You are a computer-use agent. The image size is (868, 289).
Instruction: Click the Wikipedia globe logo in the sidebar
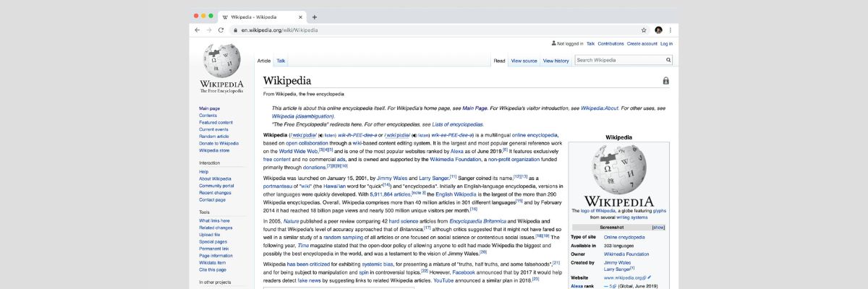coord(221,61)
